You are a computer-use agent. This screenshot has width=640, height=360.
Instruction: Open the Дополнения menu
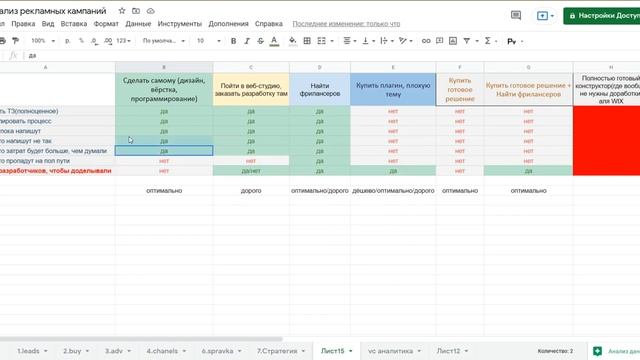tap(229, 24)
